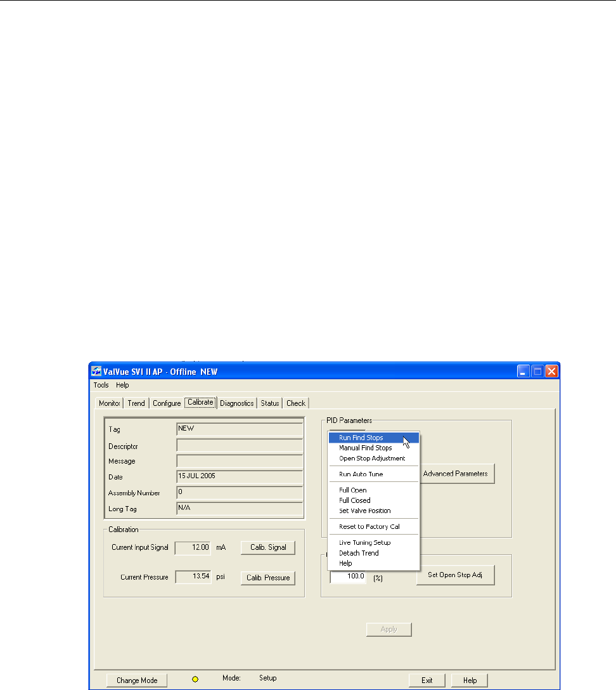
Task: Open the Status tab
Action: coord(269,403)
